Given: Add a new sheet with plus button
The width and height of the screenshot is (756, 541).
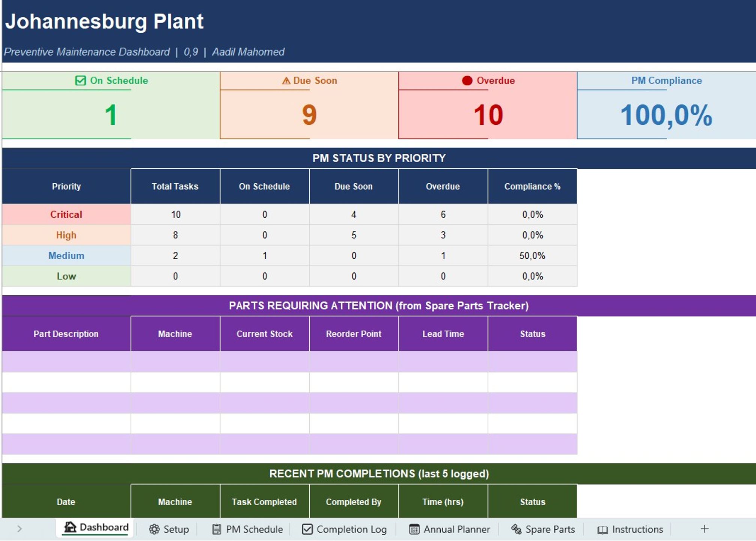Looking at the screenshot, I should point(705,529).
